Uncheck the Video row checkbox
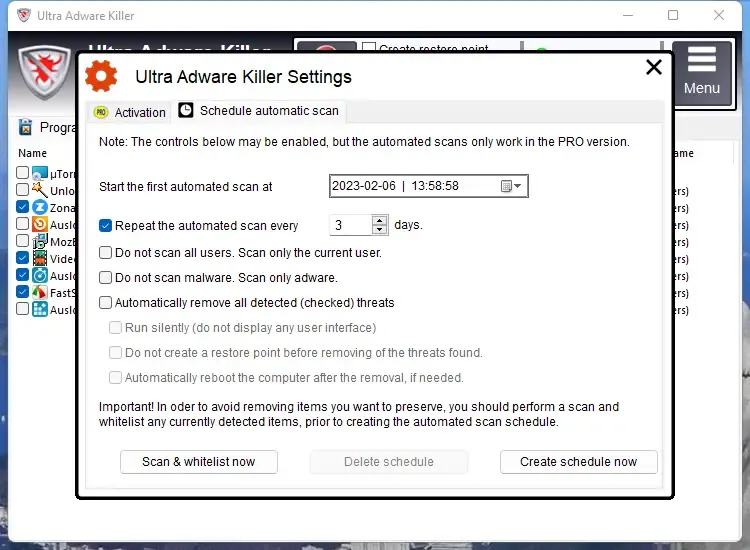Screen dimensions: 750x550 (22, 258)
